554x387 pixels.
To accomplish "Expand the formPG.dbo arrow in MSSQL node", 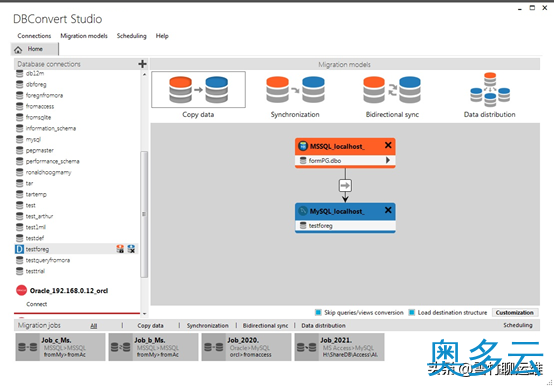I will (388, 160).
